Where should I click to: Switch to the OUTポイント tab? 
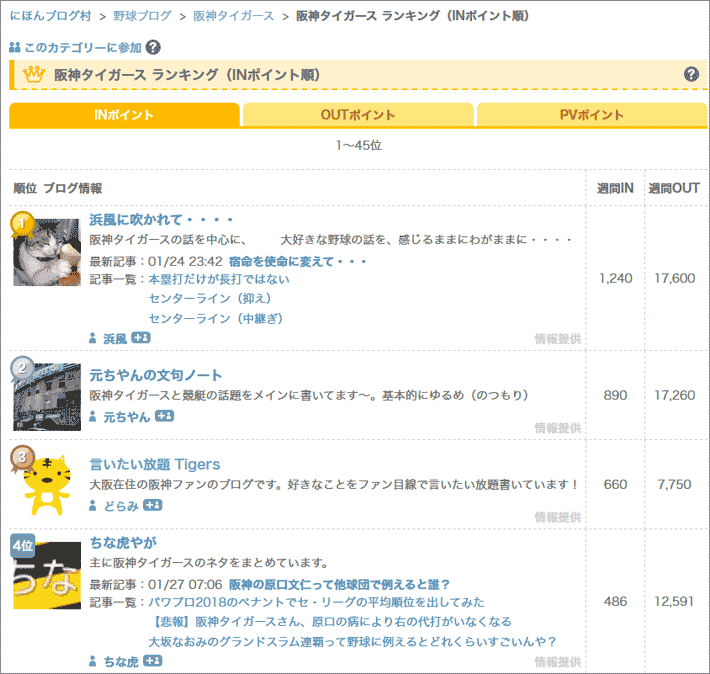click(x=358, y=115)
